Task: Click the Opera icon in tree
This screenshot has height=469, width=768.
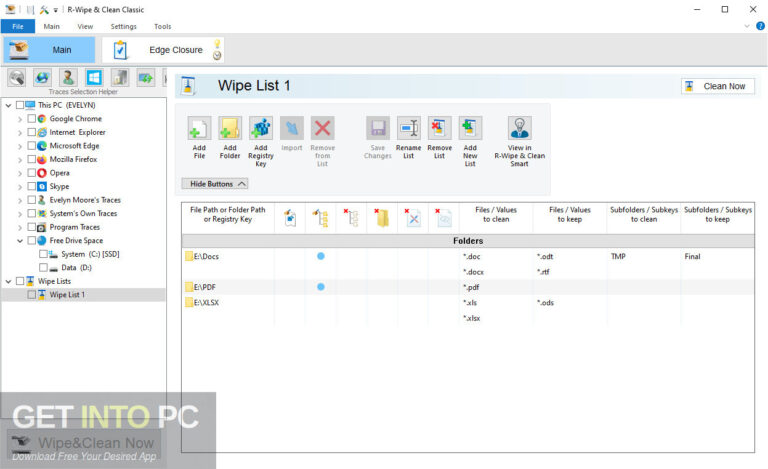Action: pos(42,173)
